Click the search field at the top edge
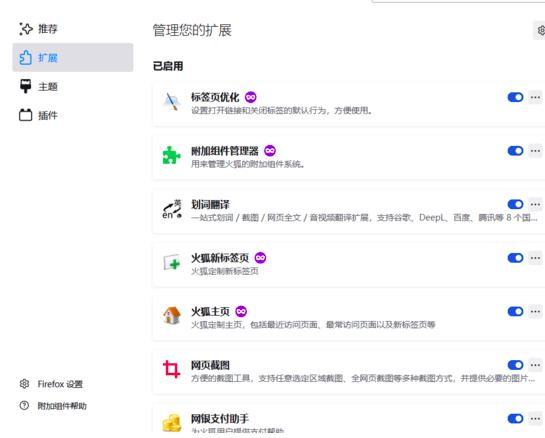545x438 pixels. [x=458, y=1]
